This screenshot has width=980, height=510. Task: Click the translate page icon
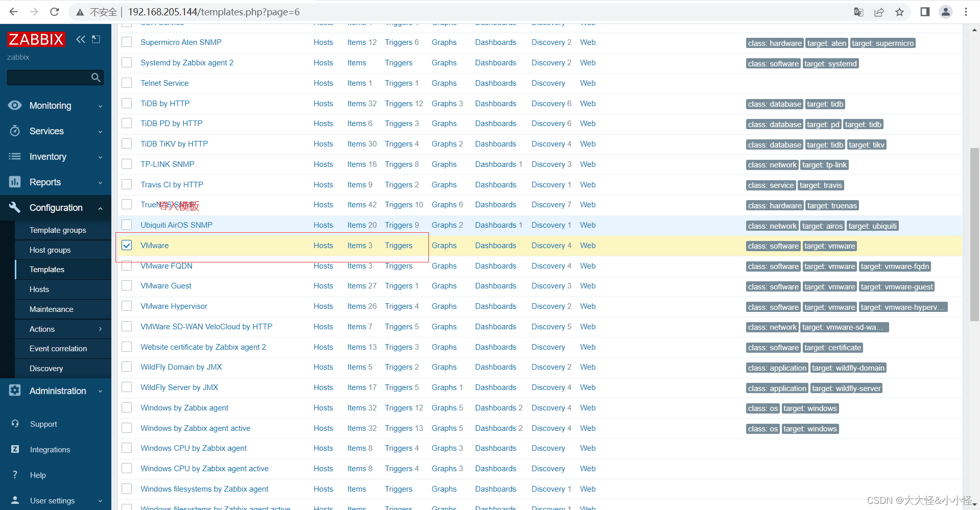tap(858, 12)
